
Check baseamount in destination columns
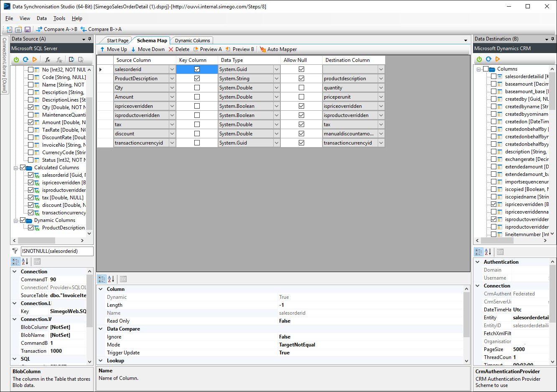click(493, 84)
